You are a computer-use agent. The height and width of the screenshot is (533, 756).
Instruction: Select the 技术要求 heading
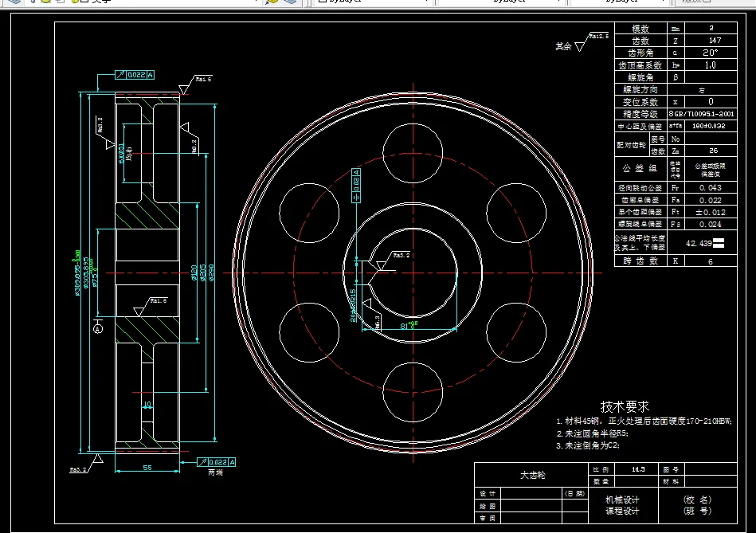[x=625, y=406]
